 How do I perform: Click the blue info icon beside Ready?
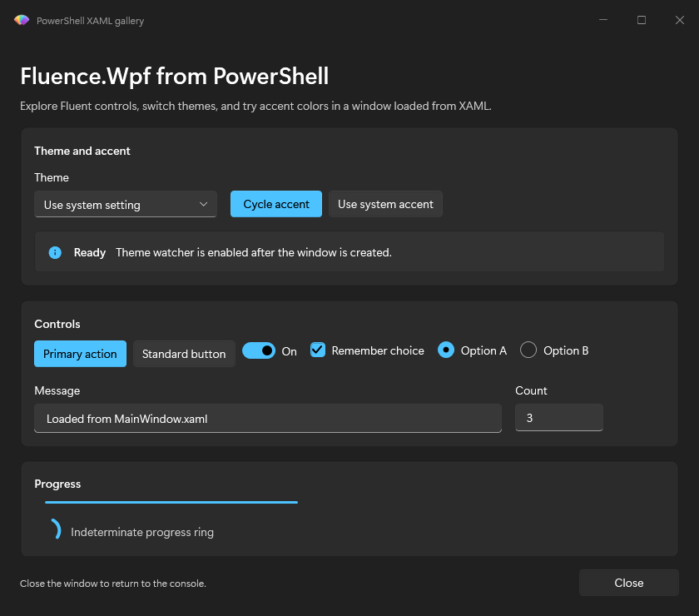coord(55,252)
